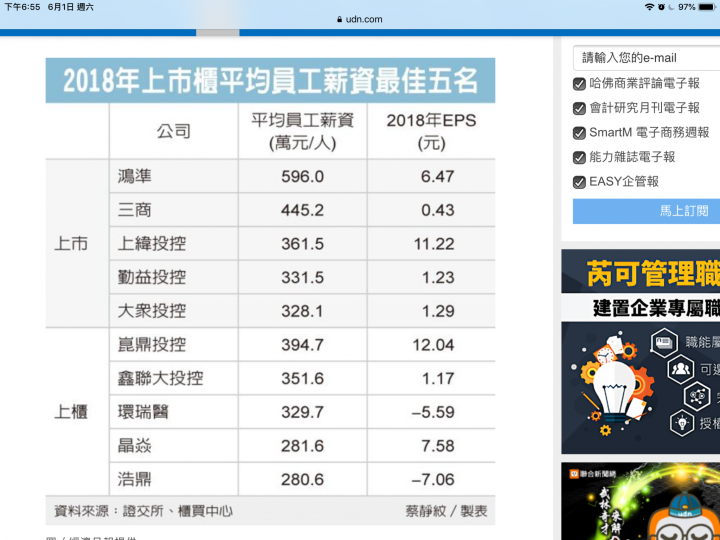Tap the udn.com address bar
The image size is (720, 540).
coord(360,19)
